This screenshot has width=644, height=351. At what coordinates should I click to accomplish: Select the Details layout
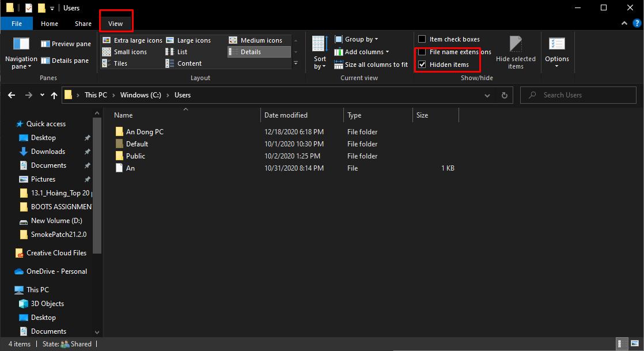click(x=259, y=52)
